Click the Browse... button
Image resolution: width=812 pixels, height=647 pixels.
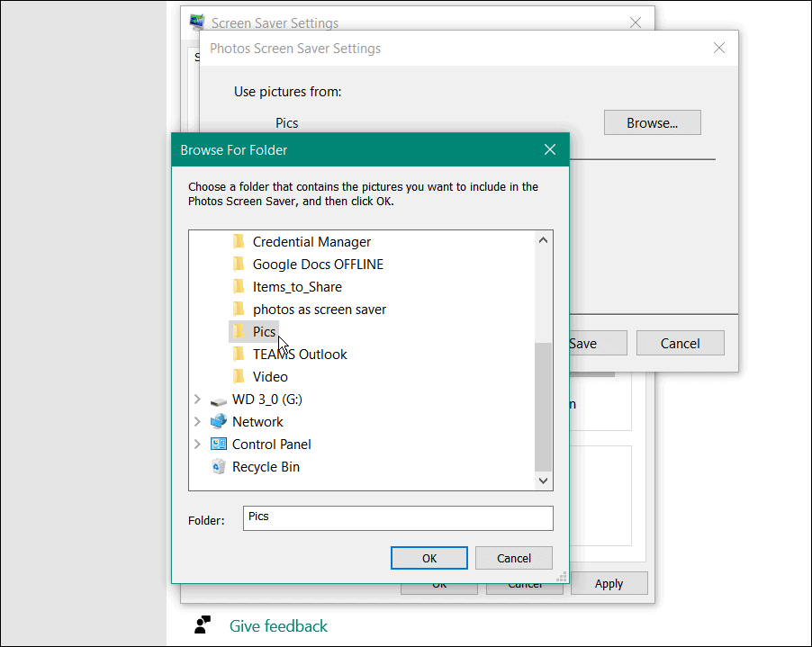(x=652, y=123)
